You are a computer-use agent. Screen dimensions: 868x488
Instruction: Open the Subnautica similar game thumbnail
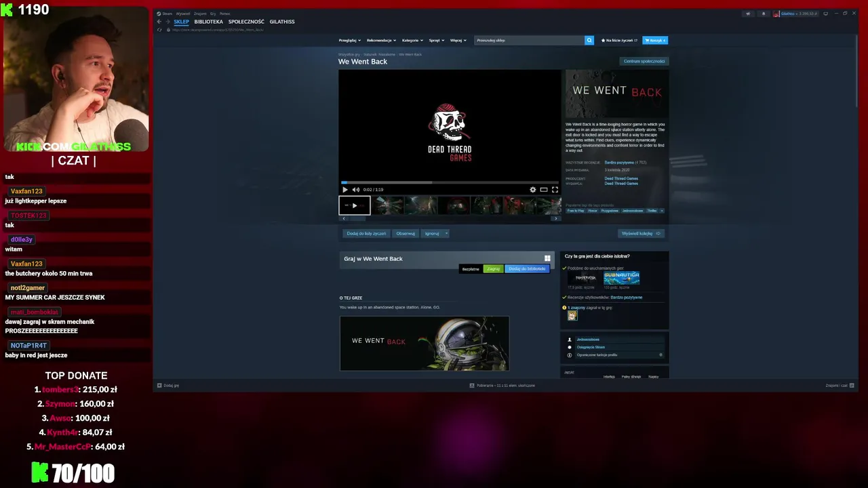pos(622,278)
